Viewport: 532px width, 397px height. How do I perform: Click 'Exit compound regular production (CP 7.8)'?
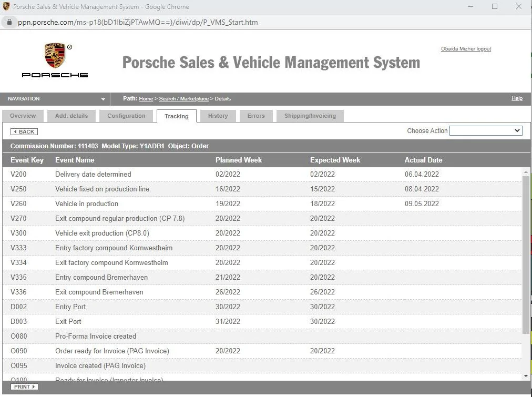pos(120,219)
